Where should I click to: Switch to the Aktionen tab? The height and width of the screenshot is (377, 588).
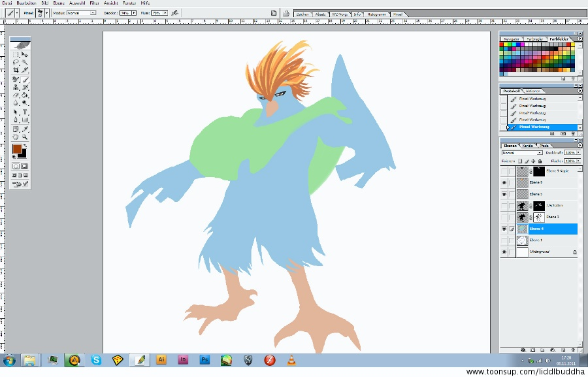point(532,91)
